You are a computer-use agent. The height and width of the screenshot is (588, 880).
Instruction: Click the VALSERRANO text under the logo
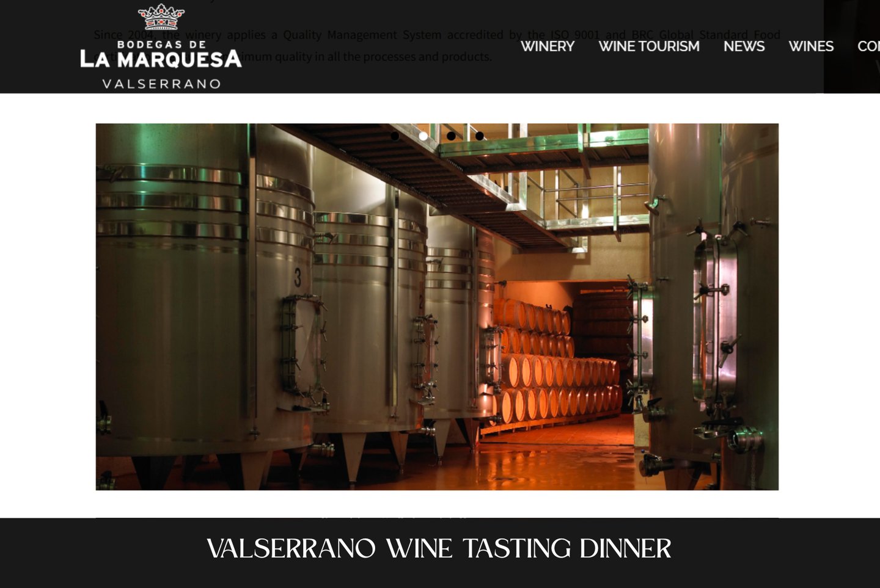click(x=161, y=84)
